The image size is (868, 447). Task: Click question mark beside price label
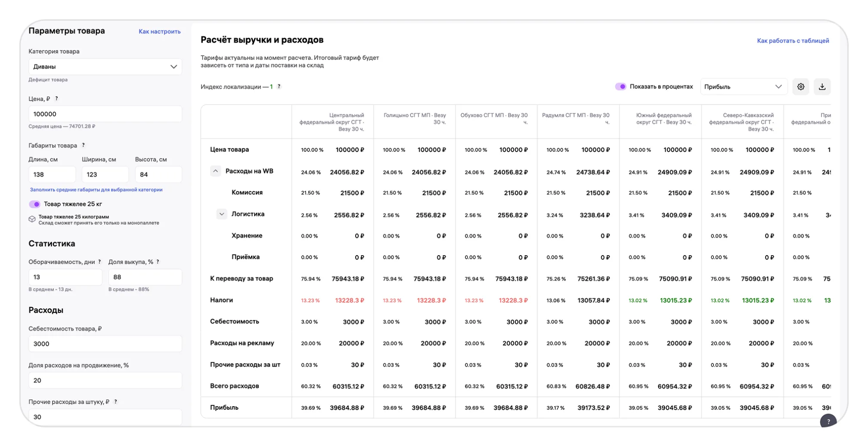(56, 99)
